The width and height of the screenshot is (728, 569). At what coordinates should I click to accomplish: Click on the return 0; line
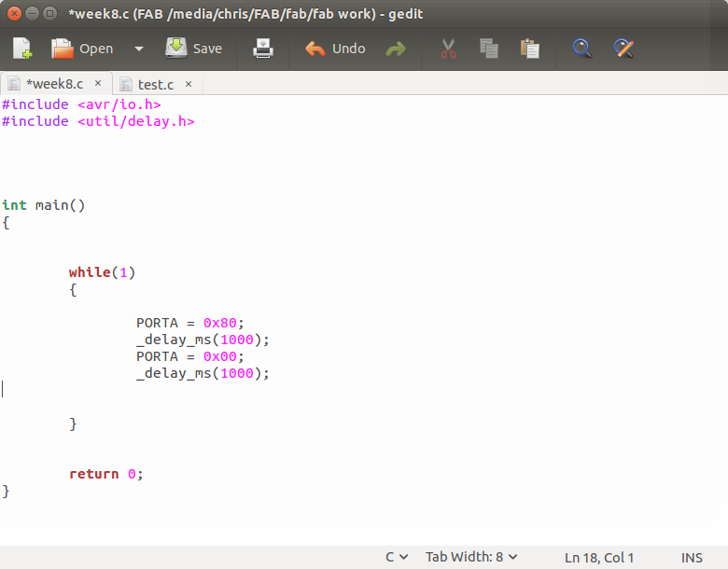click(x=106, y=474)
